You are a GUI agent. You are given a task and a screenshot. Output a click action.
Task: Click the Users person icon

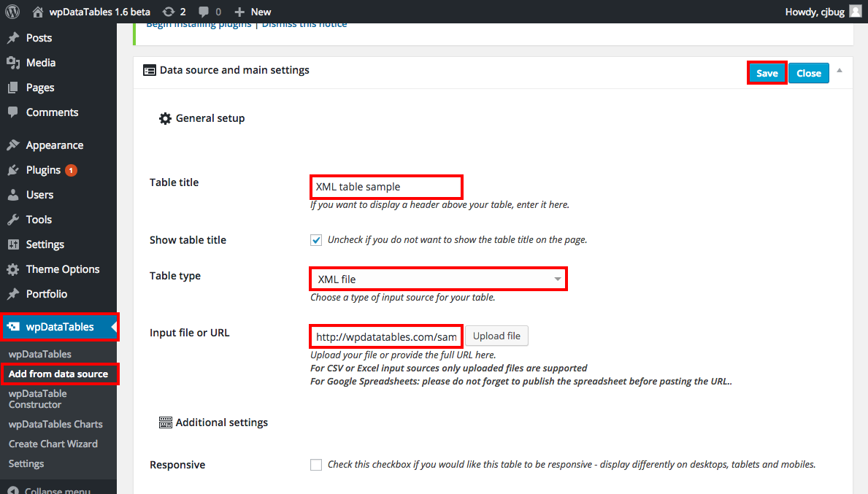tap(13, 195)
